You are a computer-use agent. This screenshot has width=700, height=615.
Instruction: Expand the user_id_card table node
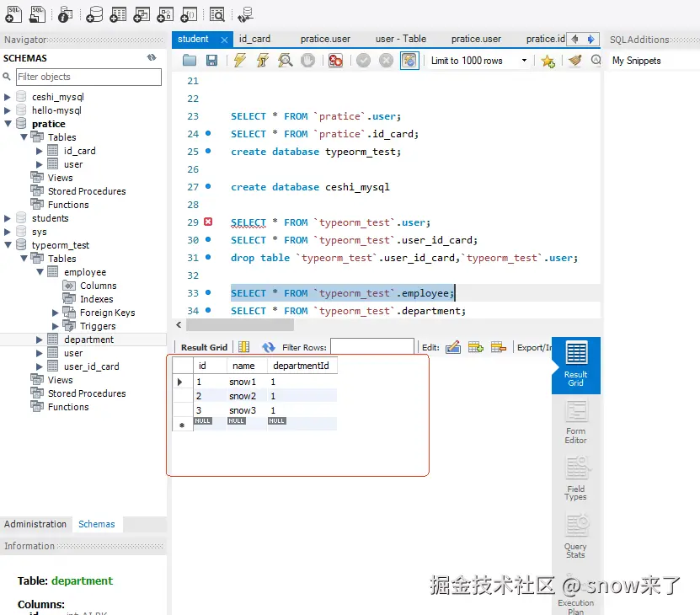coord(40,366)
